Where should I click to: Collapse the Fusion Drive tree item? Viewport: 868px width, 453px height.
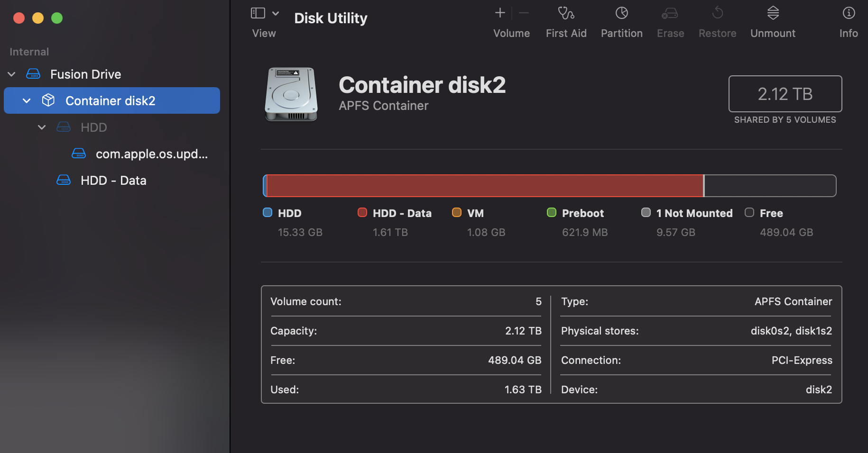click(x=12, y=74)
